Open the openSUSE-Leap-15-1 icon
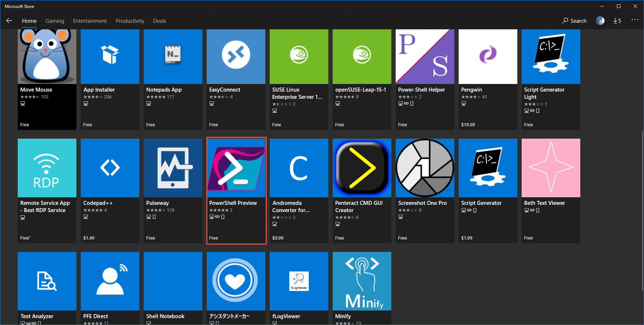Screen dimensions: 644x325 362,56
